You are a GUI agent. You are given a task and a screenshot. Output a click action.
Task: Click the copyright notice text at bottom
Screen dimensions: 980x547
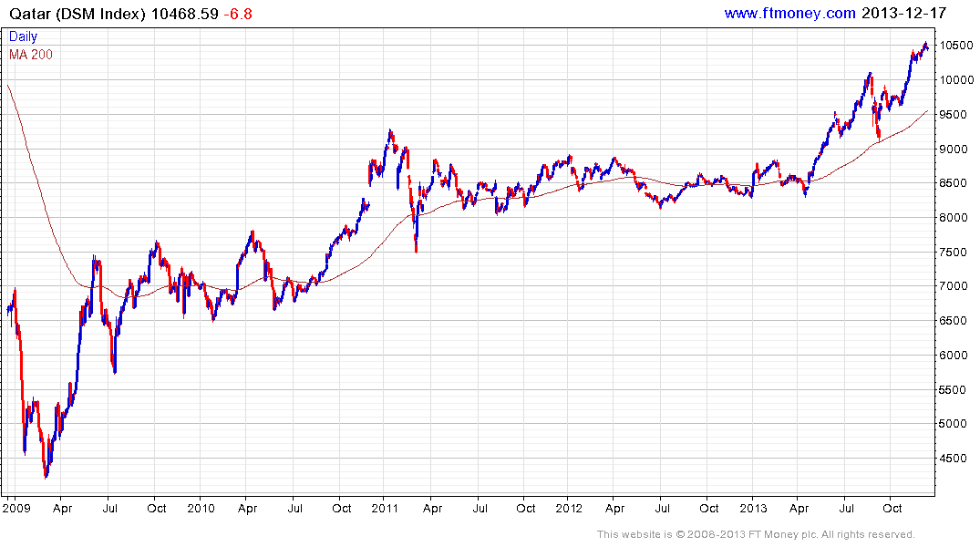(x=756, y=534)
